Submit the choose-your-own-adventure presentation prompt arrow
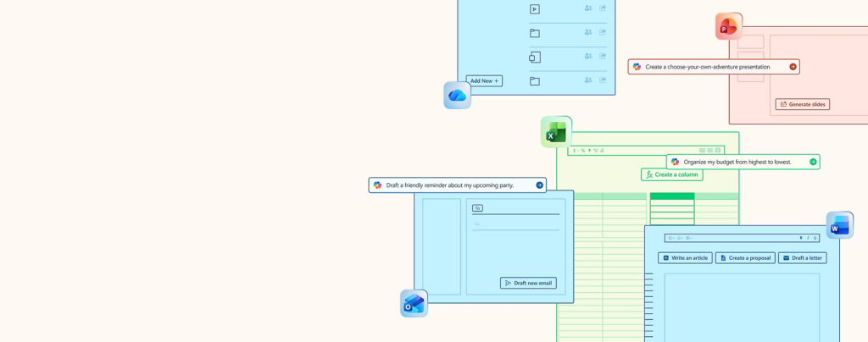The height and width of the screenshot is (342, 868). [793, 67]
